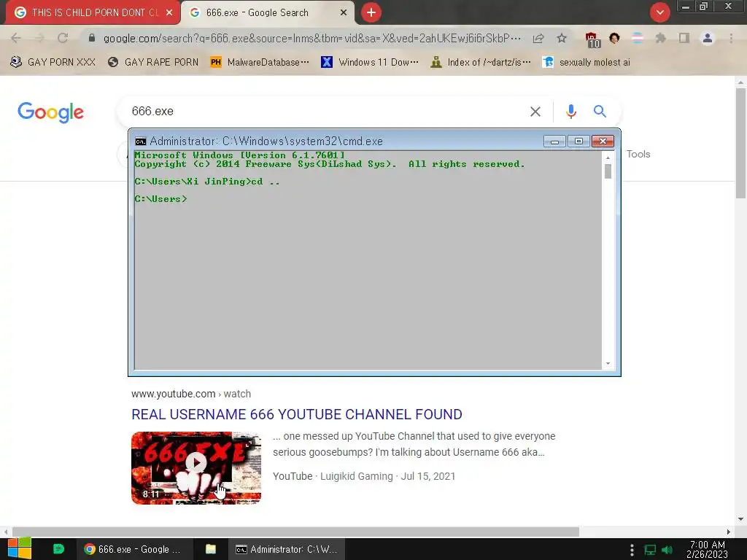Click the Google logo
This screenshot has height=560, width=747.
50,112
